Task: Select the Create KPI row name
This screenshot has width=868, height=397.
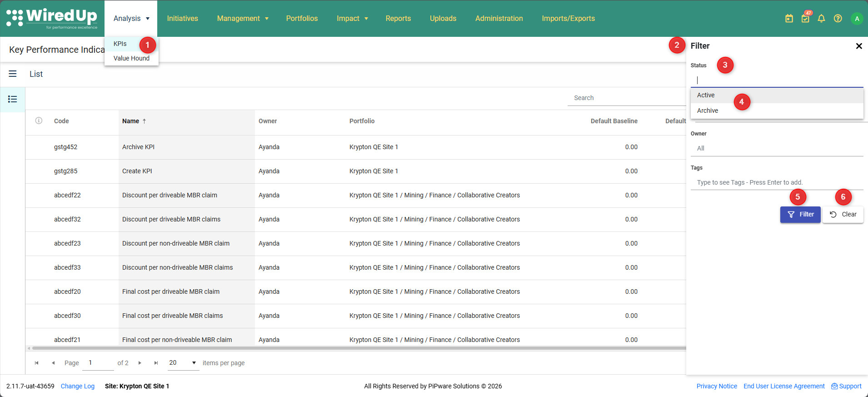Action: (x=137, y=171)
